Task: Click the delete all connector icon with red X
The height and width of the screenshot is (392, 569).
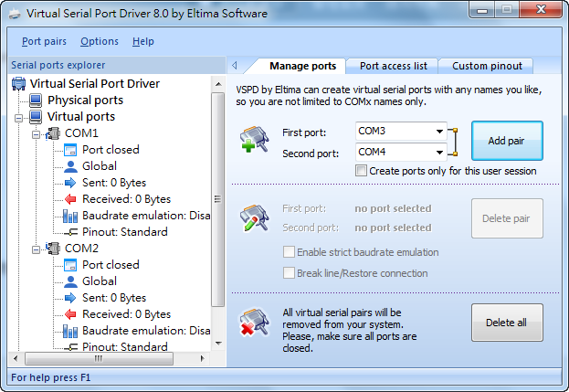Action: point(255,322)
